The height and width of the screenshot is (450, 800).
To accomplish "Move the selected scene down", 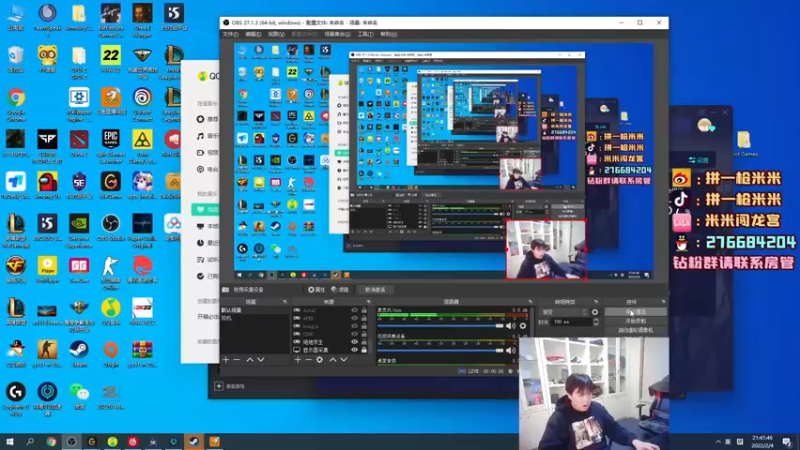I will click(261, 360).
